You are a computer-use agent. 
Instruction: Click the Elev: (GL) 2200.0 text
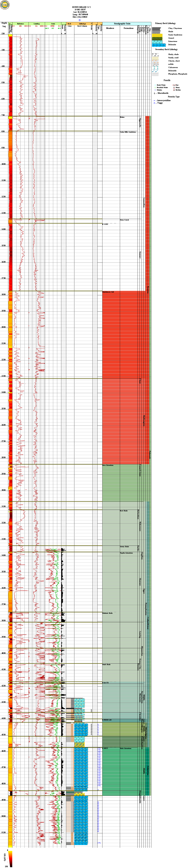tap(80, 17)
